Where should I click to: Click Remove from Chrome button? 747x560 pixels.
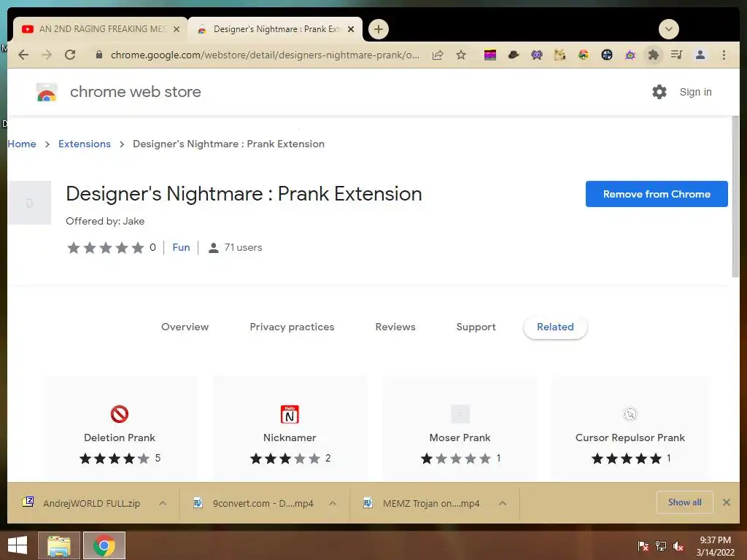tap(657, 194)
